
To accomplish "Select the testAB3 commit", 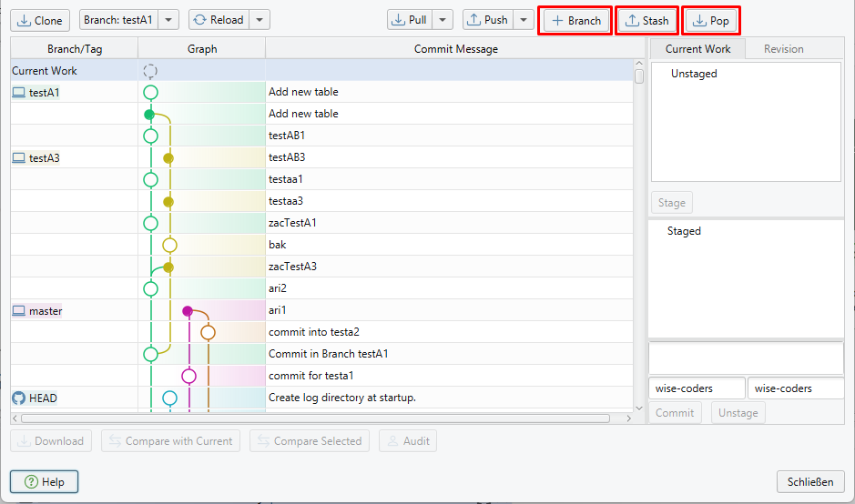I will [x=287, y=157].
